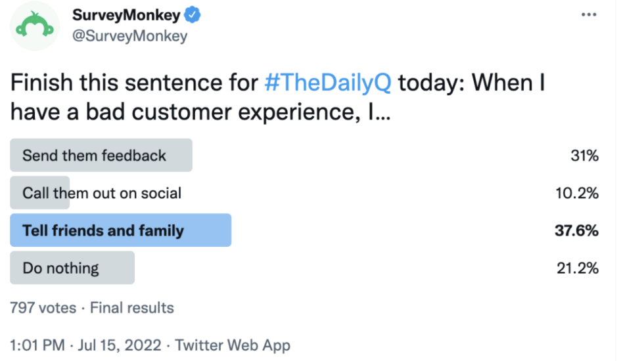Open the three-dot more options menu
644x361 pixels.
(589, 14)
